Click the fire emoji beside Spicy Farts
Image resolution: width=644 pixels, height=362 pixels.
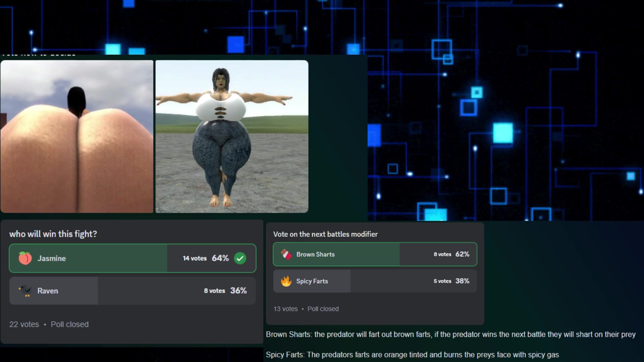point(286,281)
